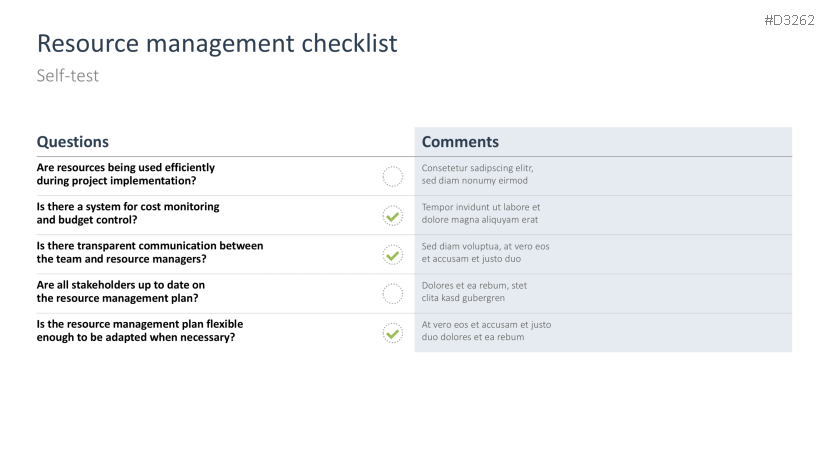Click the Resource management checklist title
Screen dimensions: 829x466
pyautogui.click(x=217, y=43)
